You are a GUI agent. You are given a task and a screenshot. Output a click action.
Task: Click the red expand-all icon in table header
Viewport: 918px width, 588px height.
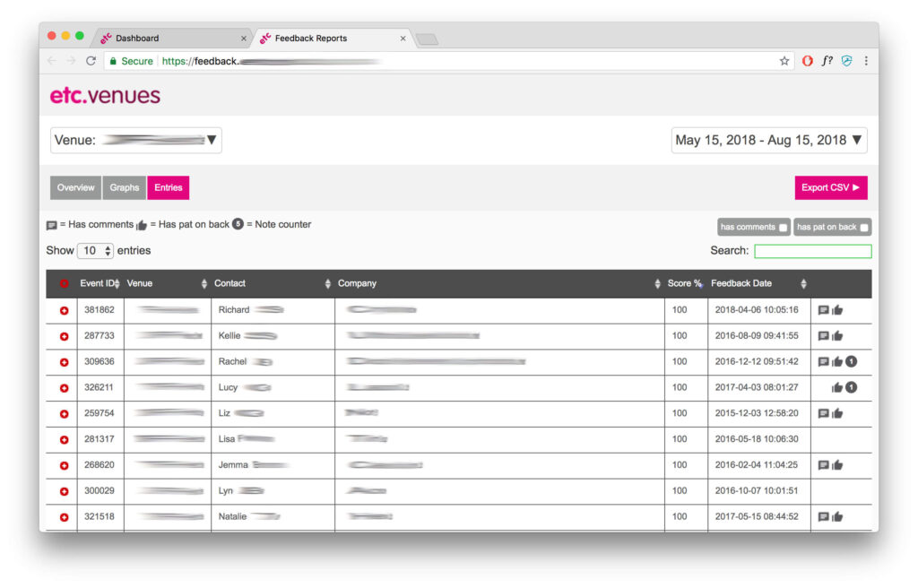[64, 284]
